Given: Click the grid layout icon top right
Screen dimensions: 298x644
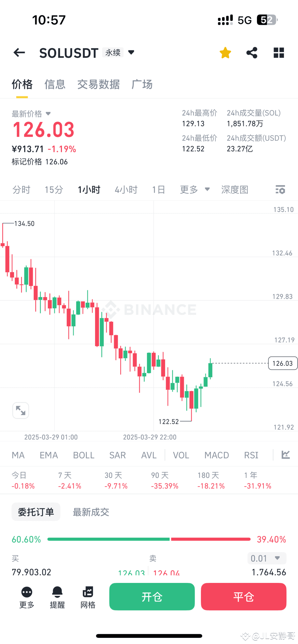Looking at the screenshot, I should click(x=279, y=52).
